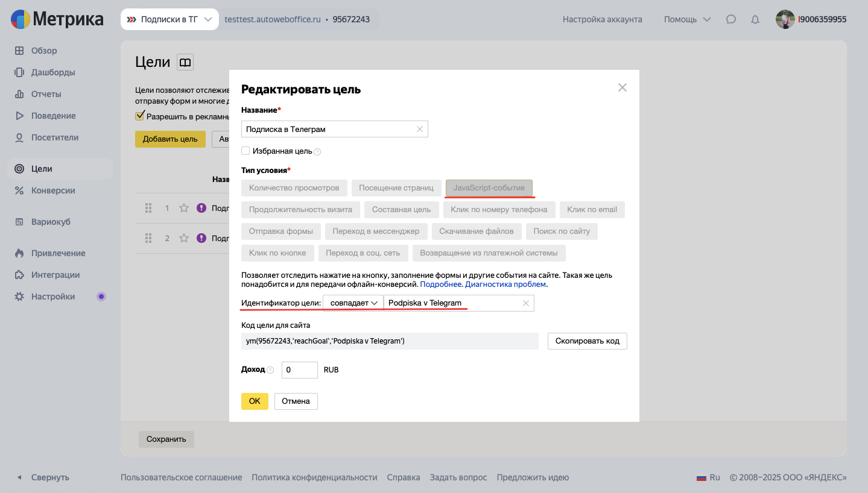Click the goal identifier input field
Viewport: 868px width, 493px height.
pyautogui.click(x=459, y=303)
